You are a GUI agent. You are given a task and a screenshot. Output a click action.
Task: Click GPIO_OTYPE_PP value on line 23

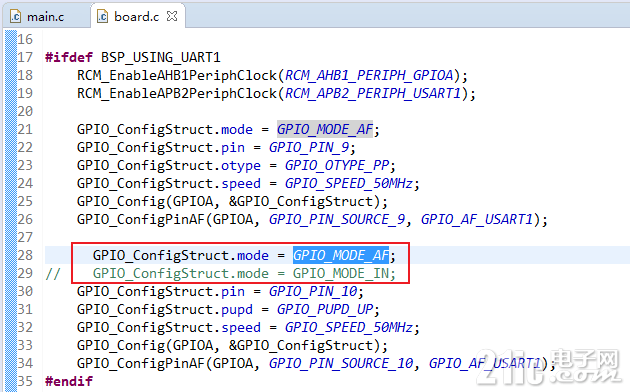[x=337, y=165]
